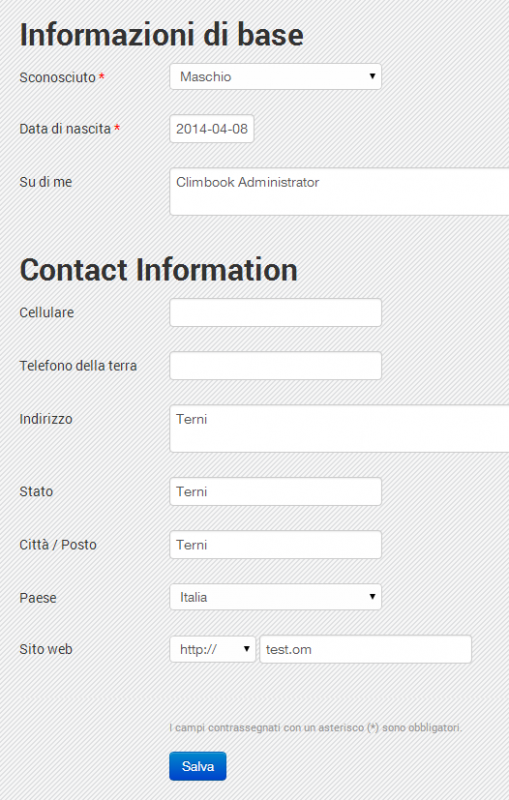
Task: Focus the Cellulare input field
Action: pyautogui.click(x=275, y=312)
